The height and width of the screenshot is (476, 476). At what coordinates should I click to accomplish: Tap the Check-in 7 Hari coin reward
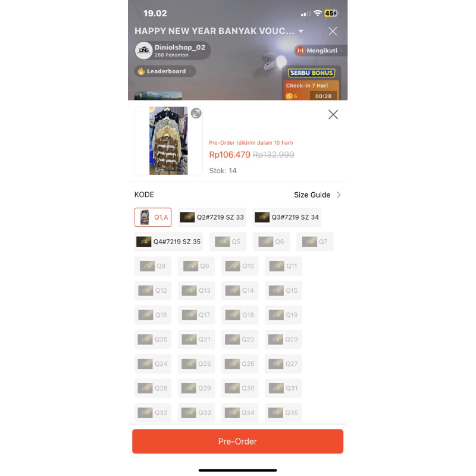[311, 90]
